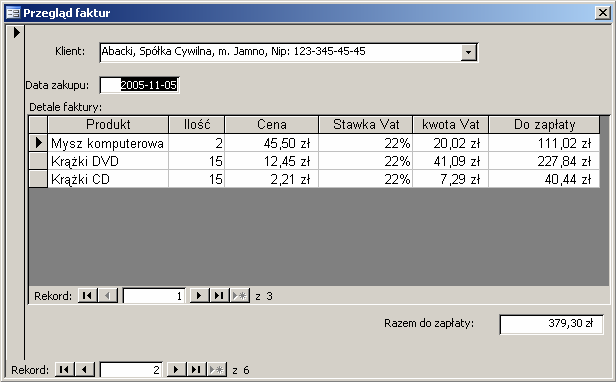Click the 'Data zakupu:' label
Screen dimensions: 616x382
coord(57,85)
